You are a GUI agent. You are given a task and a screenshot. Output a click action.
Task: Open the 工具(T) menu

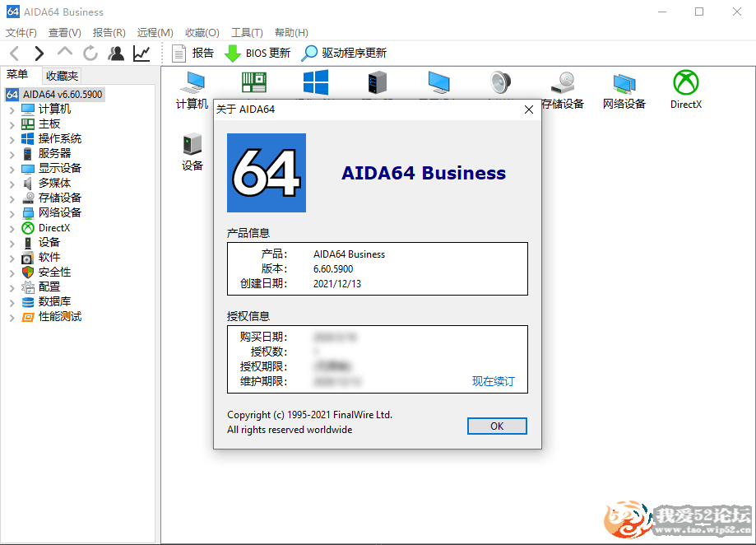247,33
